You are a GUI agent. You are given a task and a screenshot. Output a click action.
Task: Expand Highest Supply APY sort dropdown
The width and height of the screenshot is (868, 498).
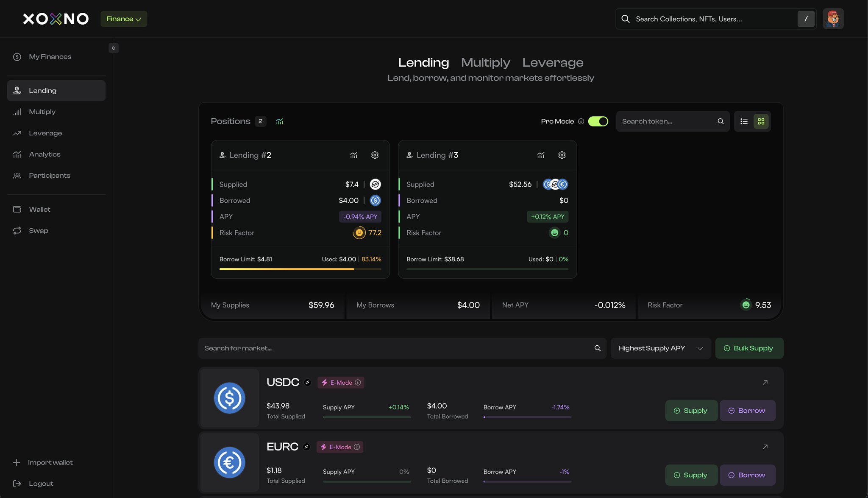(660, 348)
